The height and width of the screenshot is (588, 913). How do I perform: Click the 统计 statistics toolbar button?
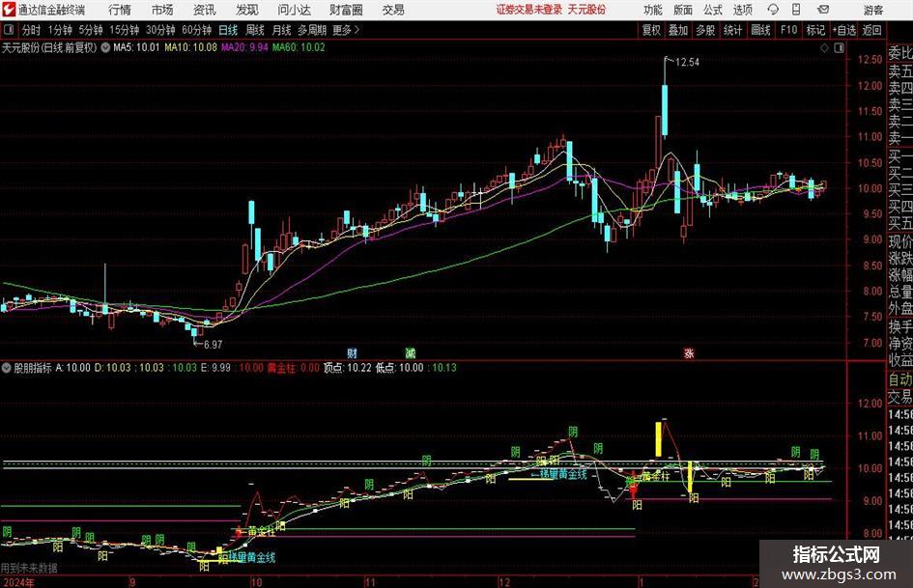pyautogui.click(x=732, y=30)
